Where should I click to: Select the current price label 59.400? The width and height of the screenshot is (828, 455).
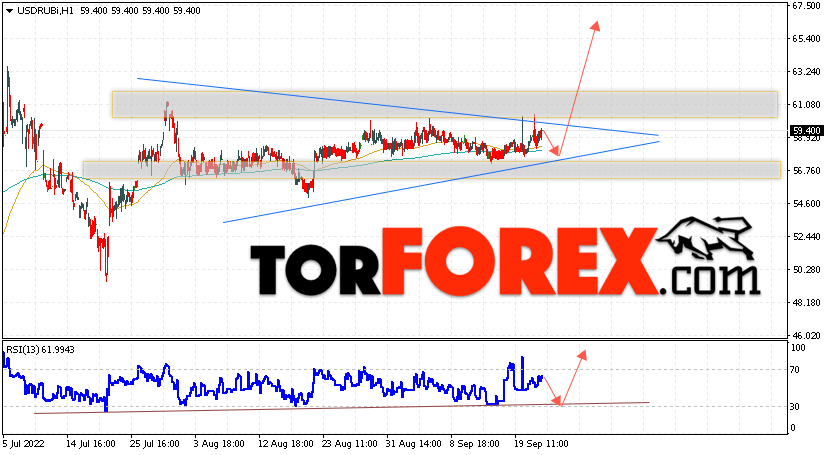click(807, 130)
